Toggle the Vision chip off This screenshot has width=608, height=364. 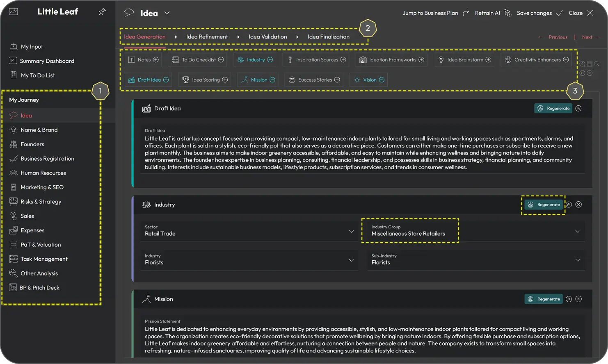382,80
